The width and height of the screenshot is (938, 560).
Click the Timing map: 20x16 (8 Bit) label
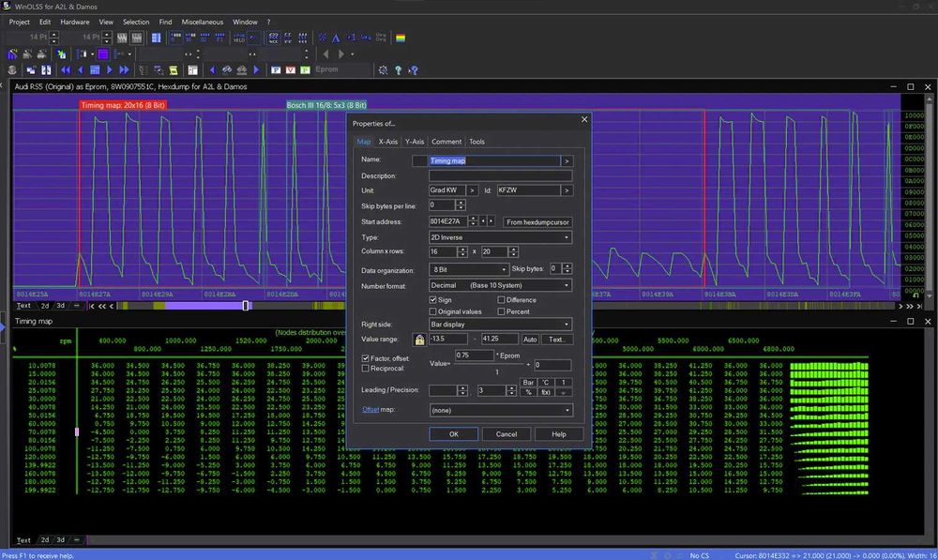click(x=123, y=105)
